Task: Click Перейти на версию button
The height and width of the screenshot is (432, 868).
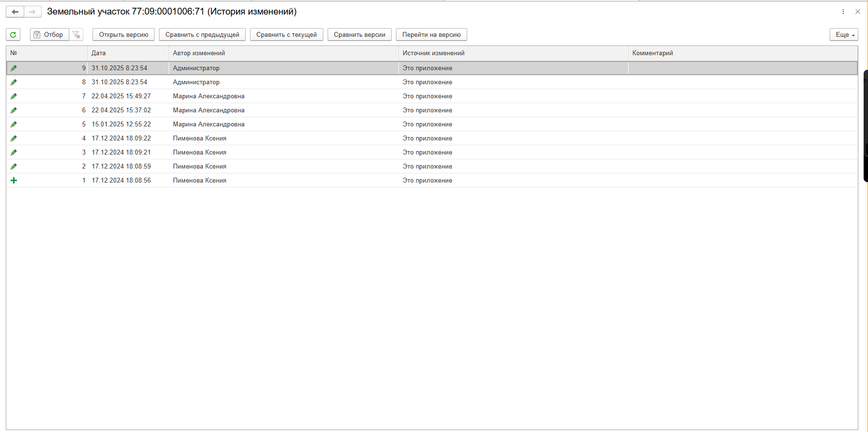Action: (x=431, y=34)
